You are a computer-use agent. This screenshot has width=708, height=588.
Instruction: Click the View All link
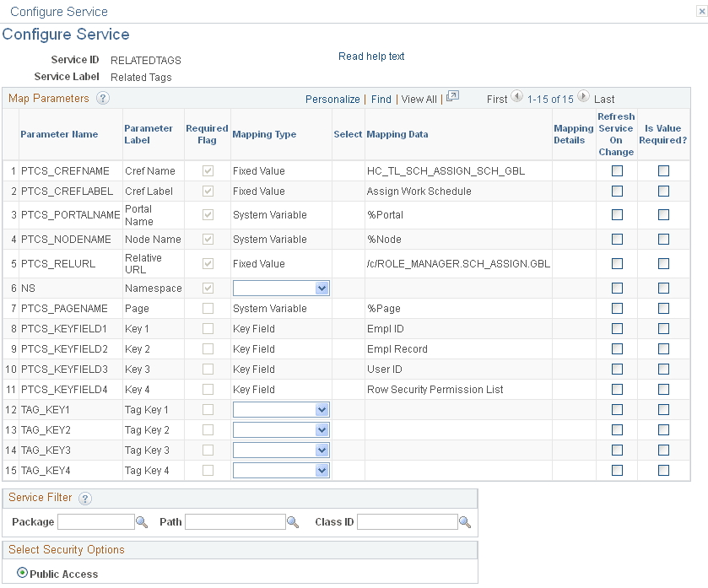[419, 99]
